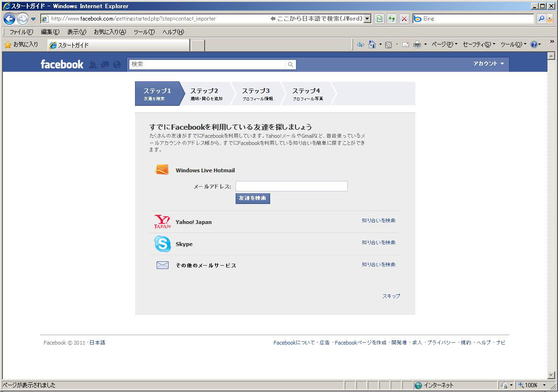Image resolution: width=558 pixels, height=392 pixels.
Task: Click the browser Back arrow button
Action: pos(10,19)
